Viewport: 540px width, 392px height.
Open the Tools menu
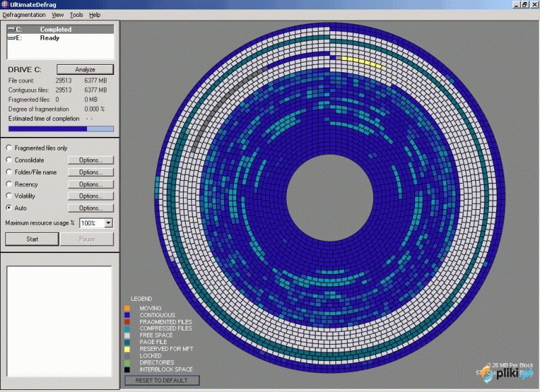(x=76, y=15)
